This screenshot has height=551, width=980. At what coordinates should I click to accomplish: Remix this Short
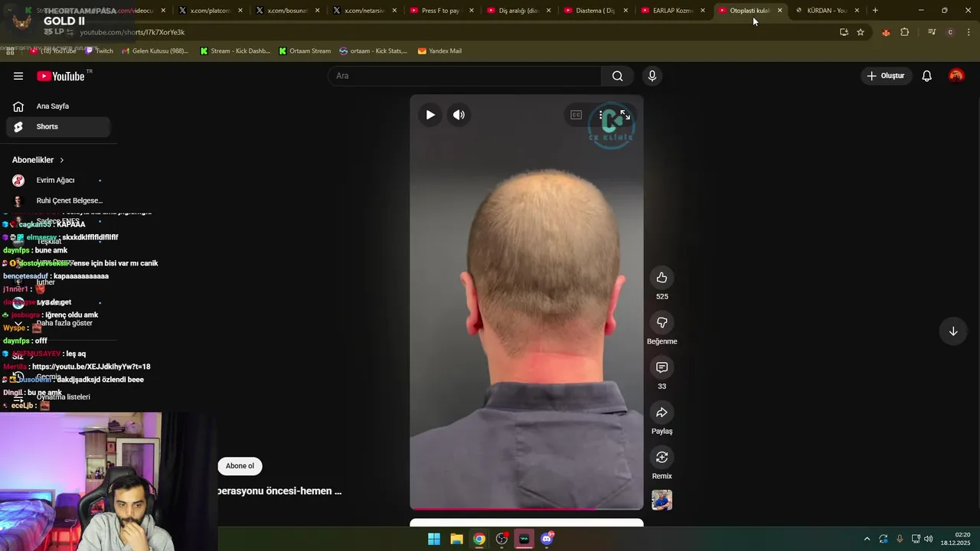pos(661,457)
